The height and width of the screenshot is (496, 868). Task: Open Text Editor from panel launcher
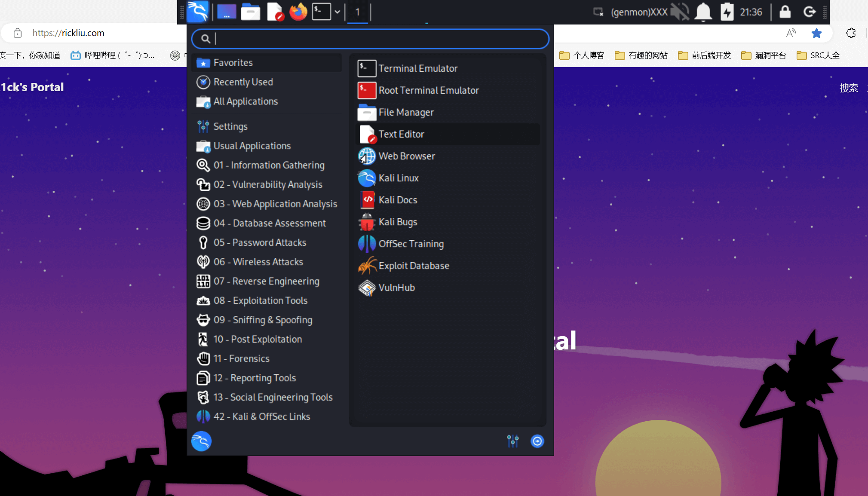(x=275, y=12)
